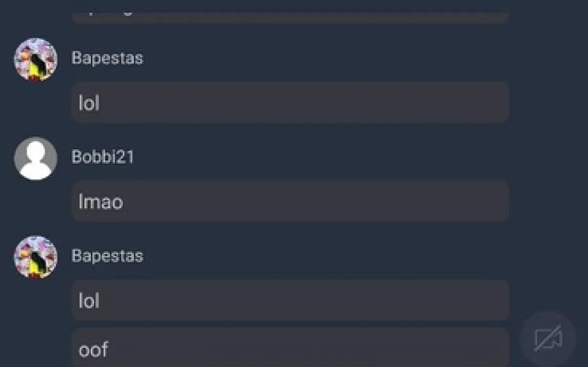The width and height of the screenshot is (588, 367).
Task: Click the Bobbi21 username label
Action: (103, 157)
